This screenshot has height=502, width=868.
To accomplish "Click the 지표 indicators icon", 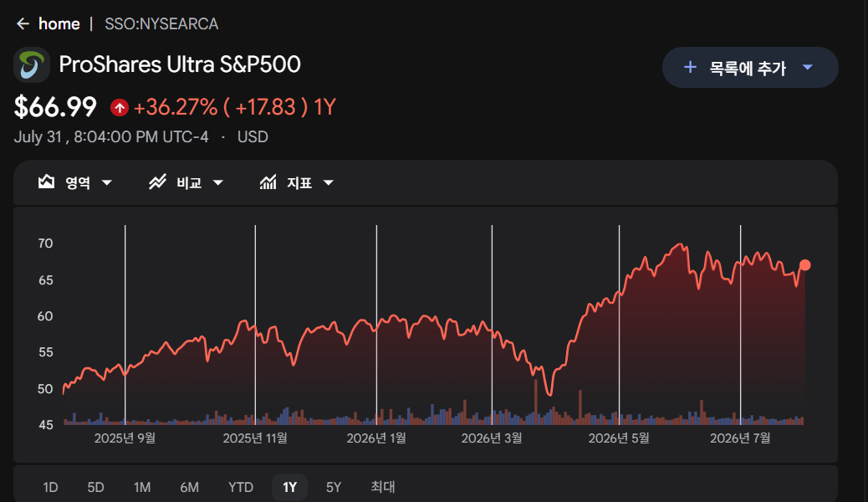I will pyautogui.click(x=268, y=182).
